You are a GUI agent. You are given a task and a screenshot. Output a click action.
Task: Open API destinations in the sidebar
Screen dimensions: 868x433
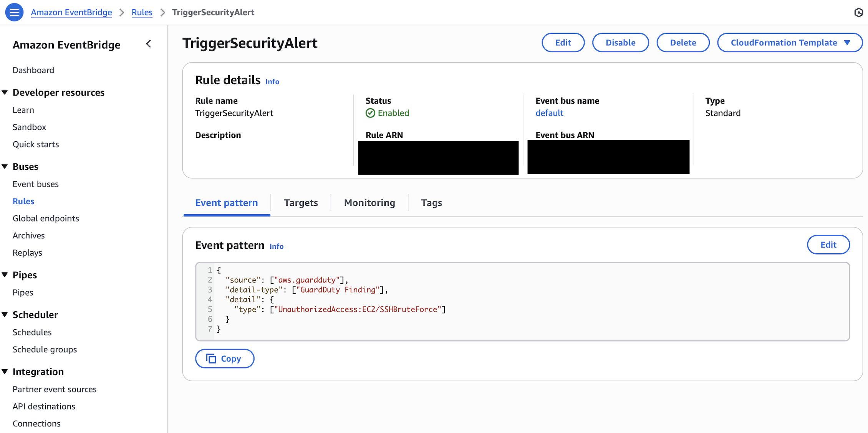(x=44, y=407)
